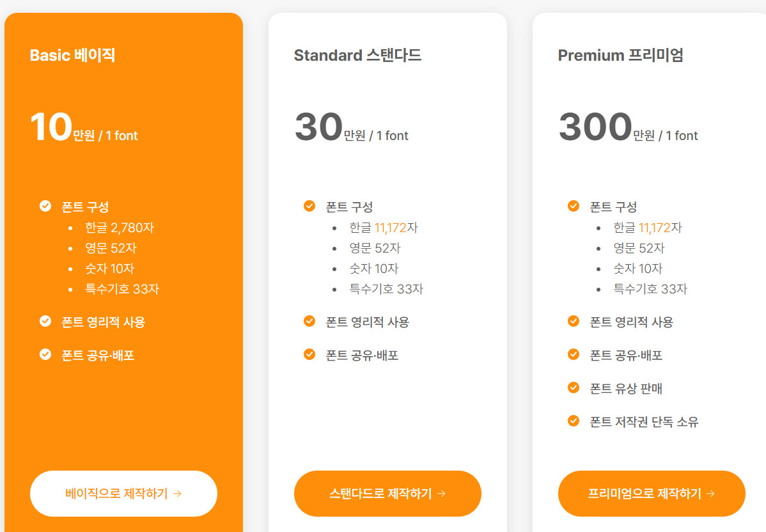The width and height of the screenshot is (766, 532).
Task: Click Premium plan 폰트 구성 checkmark icon
Action: [574, 206]
